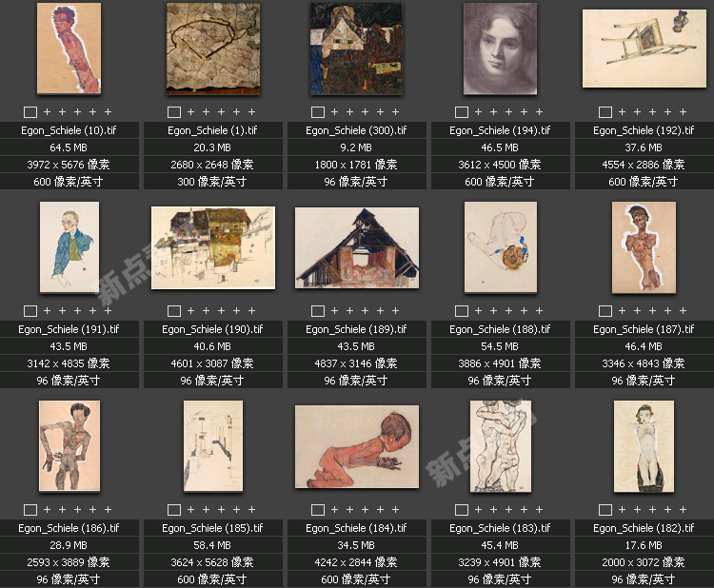Set fifth rating mark for Egon_Schiele (187).tif
714x588 pixels.
[683, 311]
